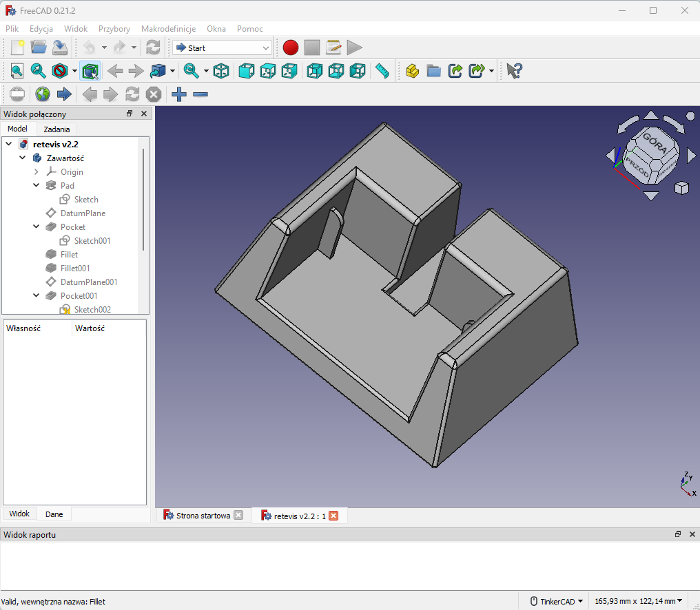Click the red macro record button
The image size is (700, 610).
click(x=291, y=48)
